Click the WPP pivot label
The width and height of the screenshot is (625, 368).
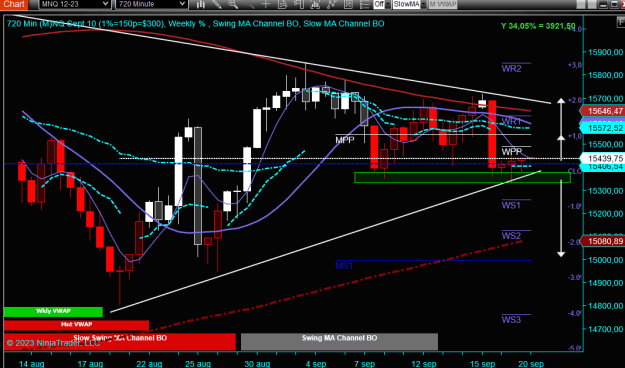point(512,152)
